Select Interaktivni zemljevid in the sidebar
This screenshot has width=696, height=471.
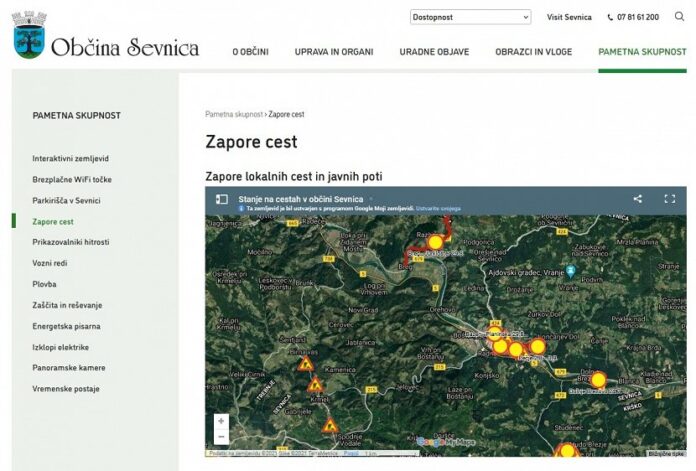click(71, 158)
